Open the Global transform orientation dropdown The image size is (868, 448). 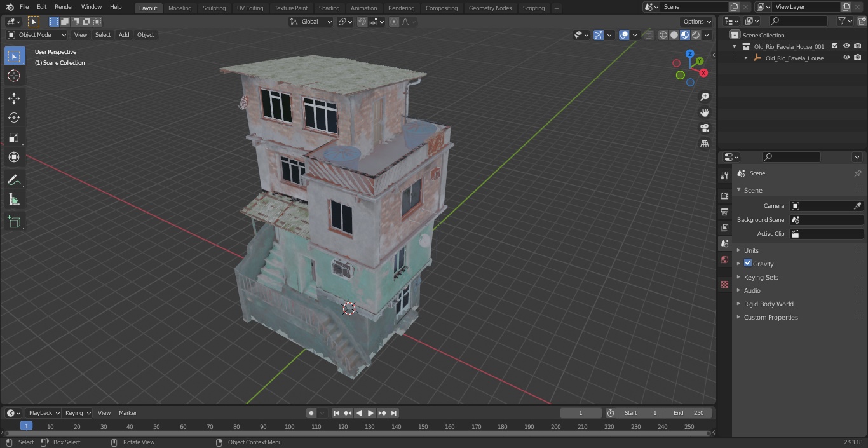[x=311, y=22]
